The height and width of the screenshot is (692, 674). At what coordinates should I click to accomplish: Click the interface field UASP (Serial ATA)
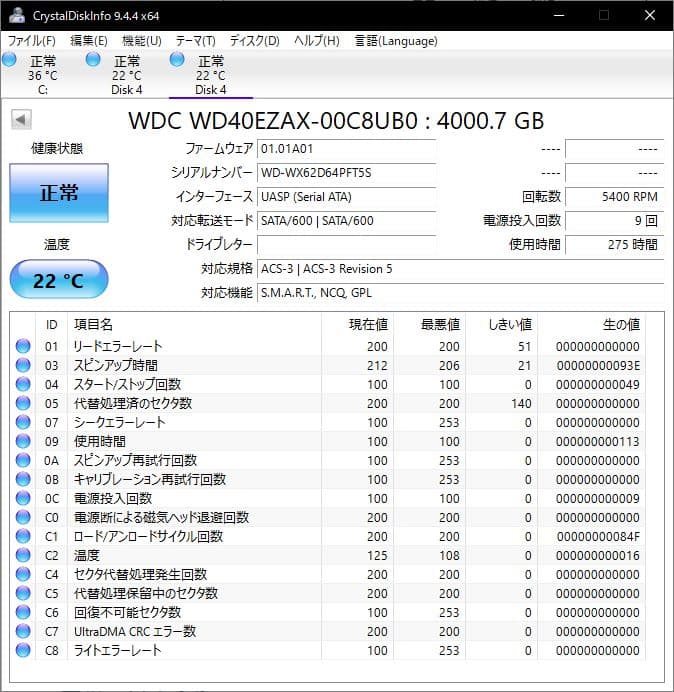(346, 196)
